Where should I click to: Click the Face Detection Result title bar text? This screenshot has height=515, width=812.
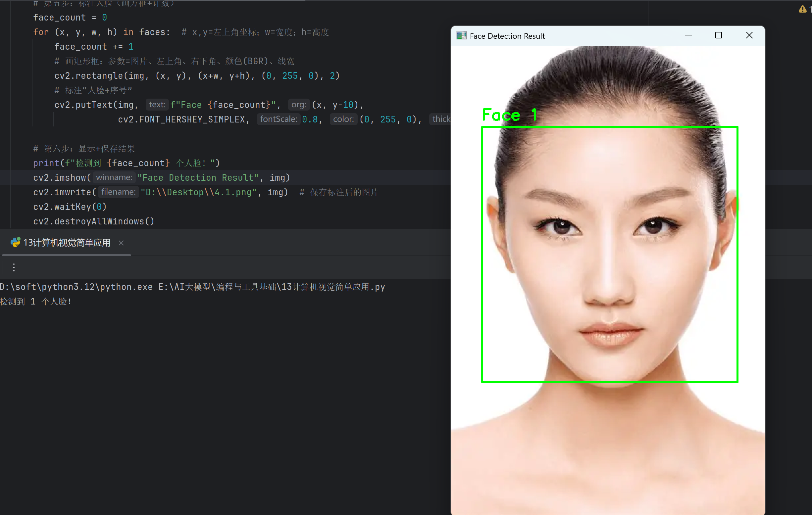coord(507,36)
